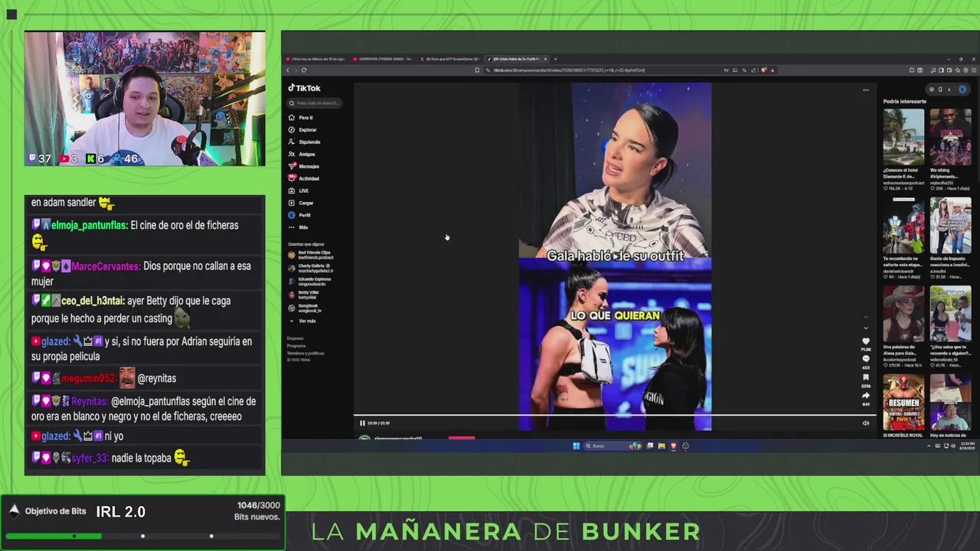The image size is (980, 551).
Task: Open browser extensions puzzle icon
Action: (x=912, y=70)
